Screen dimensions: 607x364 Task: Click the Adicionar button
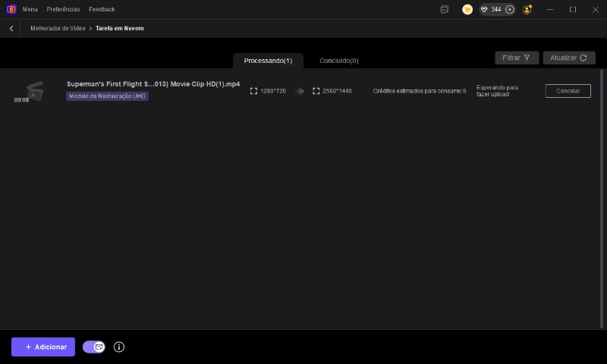tap(43, 347)
